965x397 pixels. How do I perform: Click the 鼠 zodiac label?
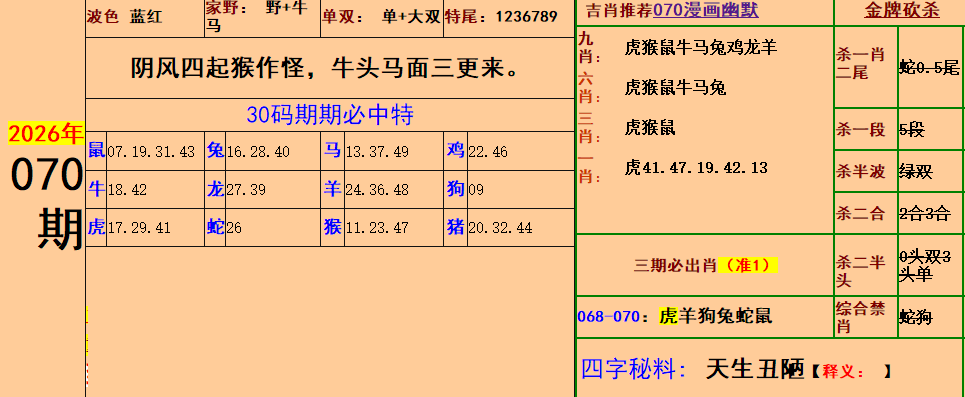[96, 150]
